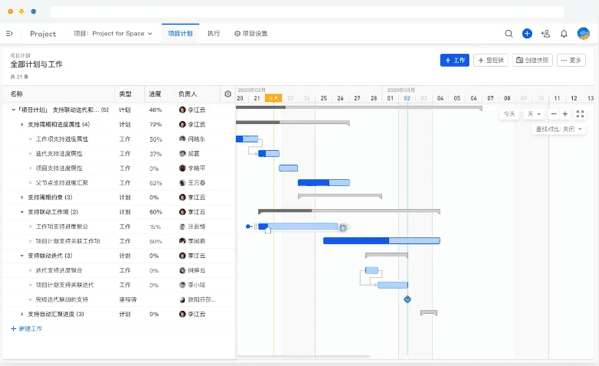Select the 父节点支持进度汇聚 row name

click(x=62, y=183)
